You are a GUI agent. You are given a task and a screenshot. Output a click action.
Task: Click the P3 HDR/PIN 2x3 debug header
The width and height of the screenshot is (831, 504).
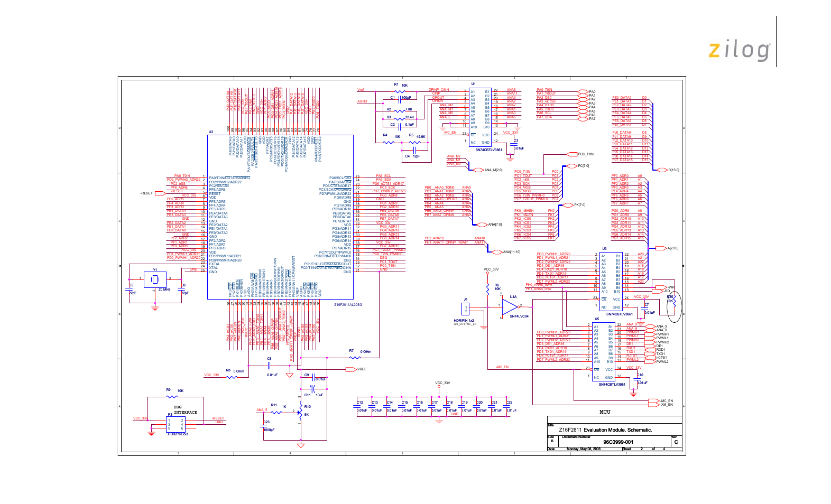(176, 424)
